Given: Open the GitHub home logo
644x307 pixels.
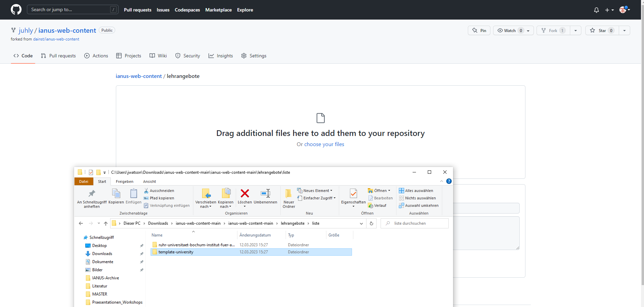Looking at the screenshot, I should click(x=16, y=9).
